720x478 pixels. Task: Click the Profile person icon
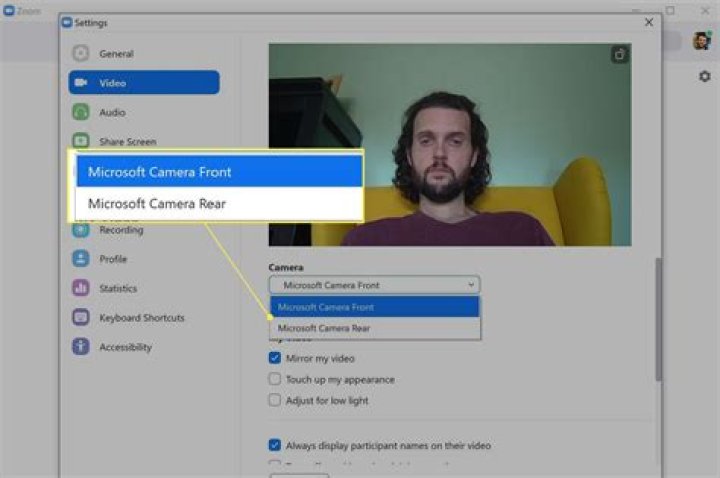tap(81, 259)
